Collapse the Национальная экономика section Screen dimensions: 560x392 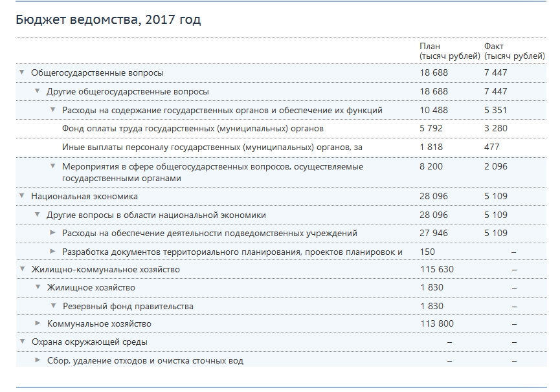coord(22,196)
